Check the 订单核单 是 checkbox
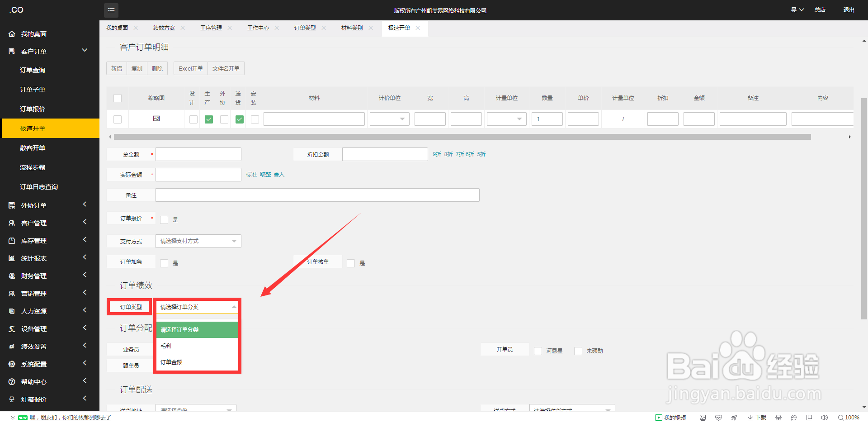This screenshot has height=423, width=868. tap(351, 263)
